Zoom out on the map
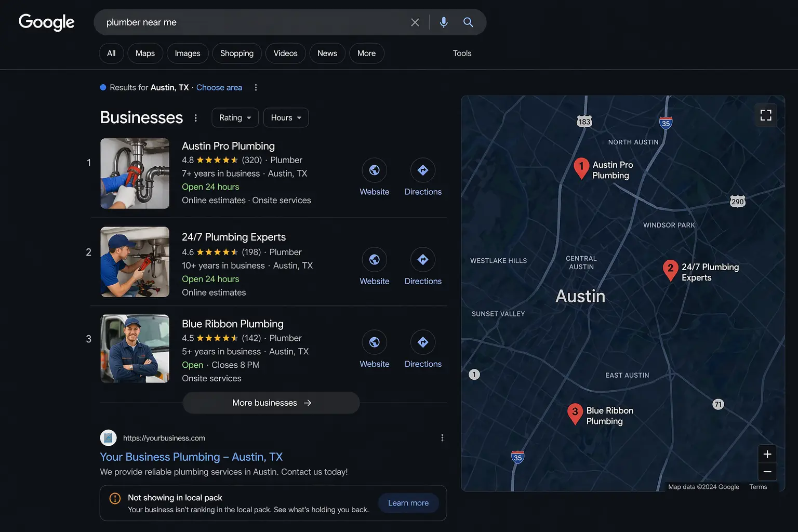 tap(767, 472)
